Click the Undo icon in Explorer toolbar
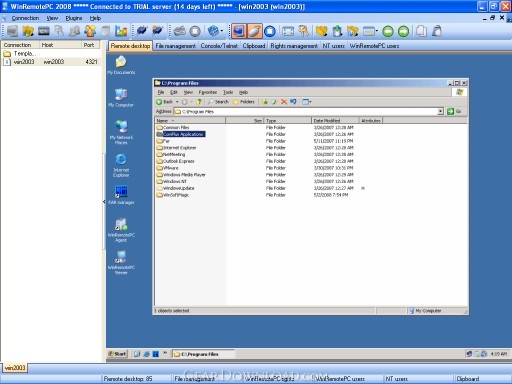The height and width of the screenshot is (384, 512). 293,102
